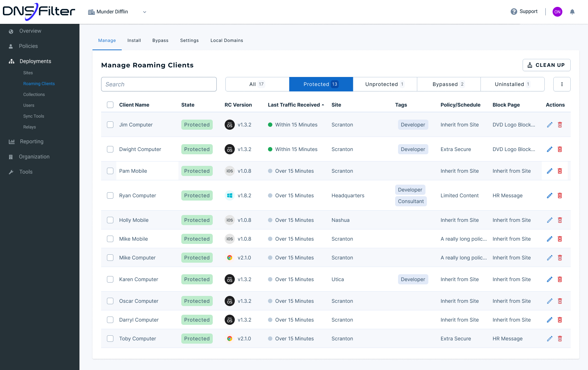
Task: Click the Windows icon beside Ryan Computer's version
Action: point(230,195)
